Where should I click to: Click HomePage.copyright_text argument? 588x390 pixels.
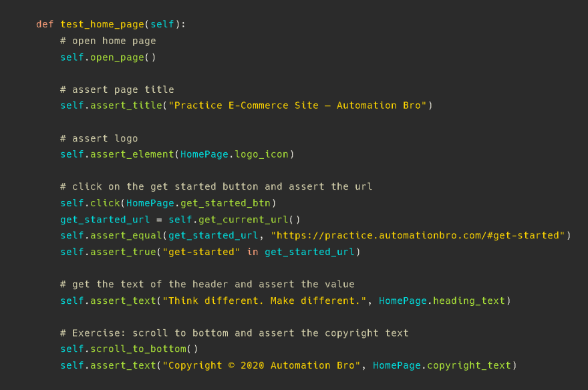click(442, 365)
